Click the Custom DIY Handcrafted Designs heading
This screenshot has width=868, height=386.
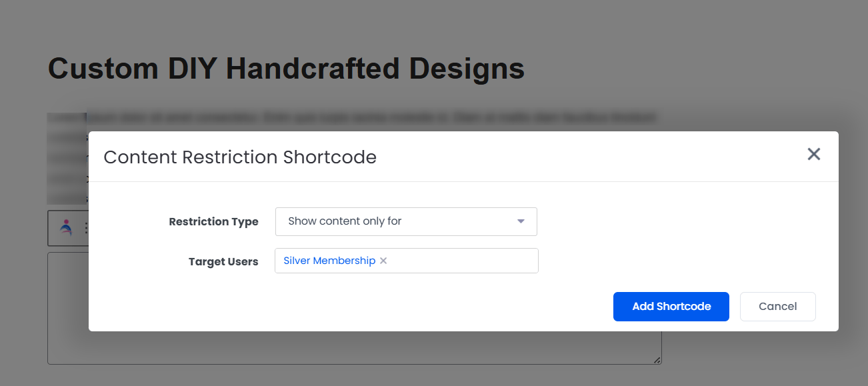coord(287,69)
